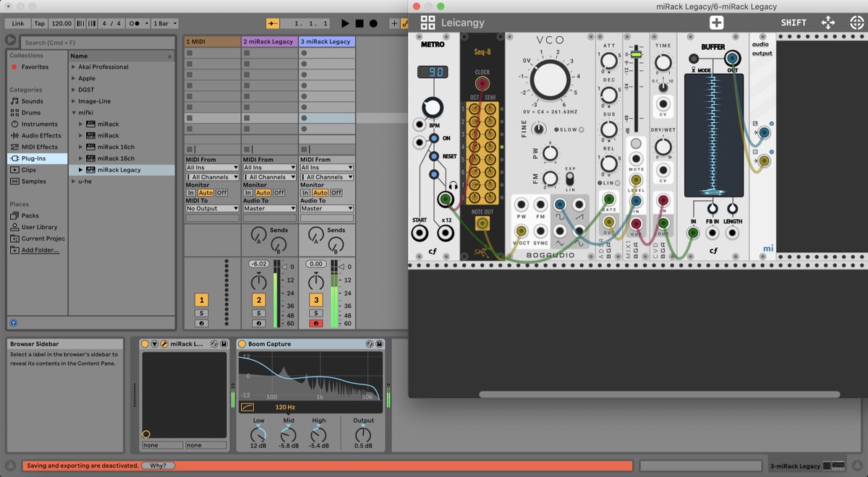Toggle Boom Capture device activator
This screenshot has height=477, width=868.
tap(242, 344)
